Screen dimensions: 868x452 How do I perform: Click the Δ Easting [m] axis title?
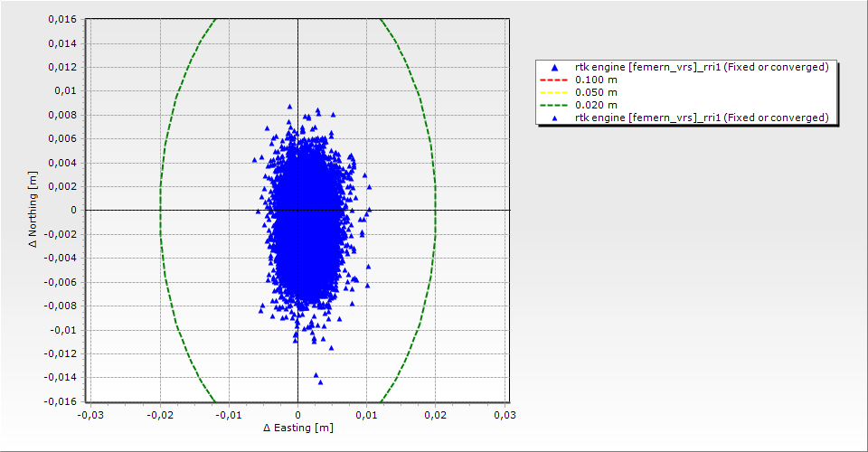click(x=297, y=428)
